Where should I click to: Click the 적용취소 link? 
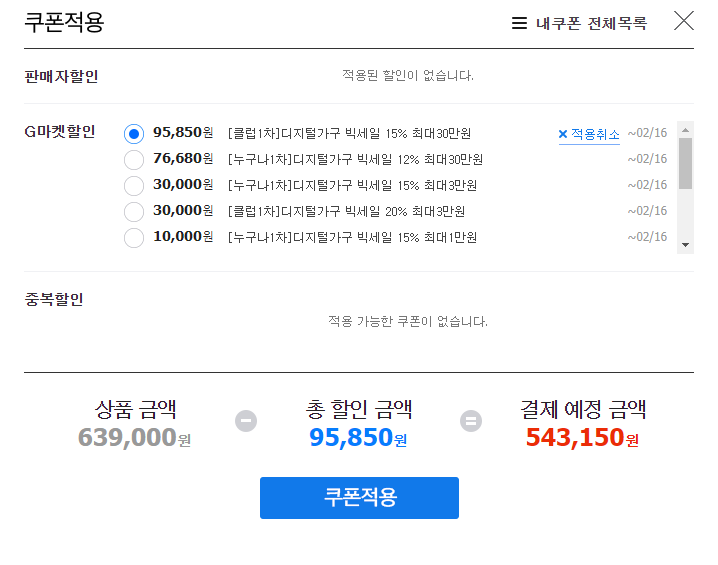tap(595, 134)
